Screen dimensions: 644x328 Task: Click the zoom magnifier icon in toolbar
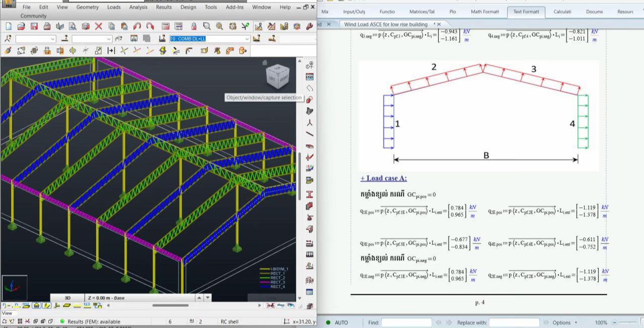tap(207, 27)
